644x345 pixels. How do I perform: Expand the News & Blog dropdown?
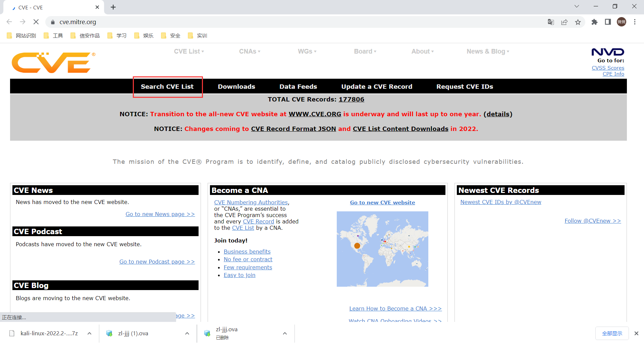(x=488, y=51)
